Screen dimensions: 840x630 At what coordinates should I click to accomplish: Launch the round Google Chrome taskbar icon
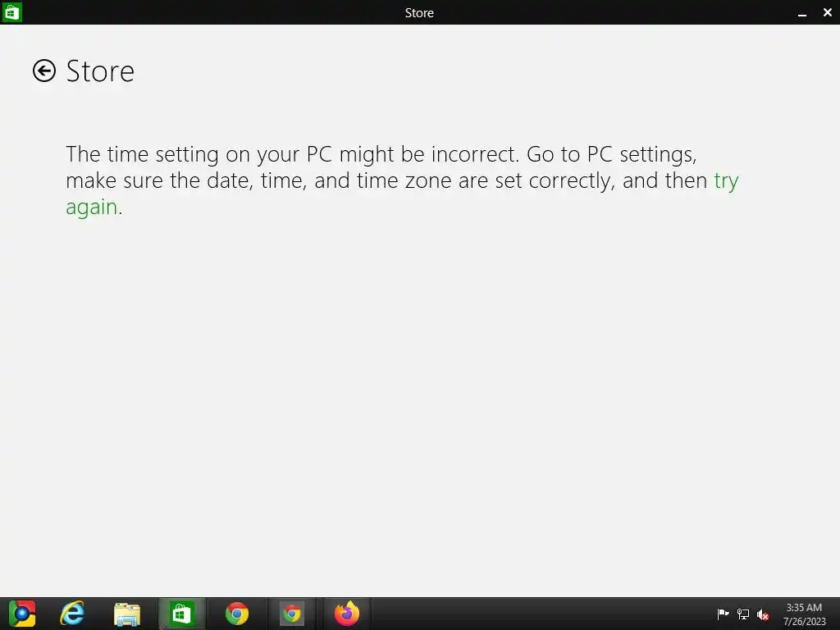(x=237, y=614)
